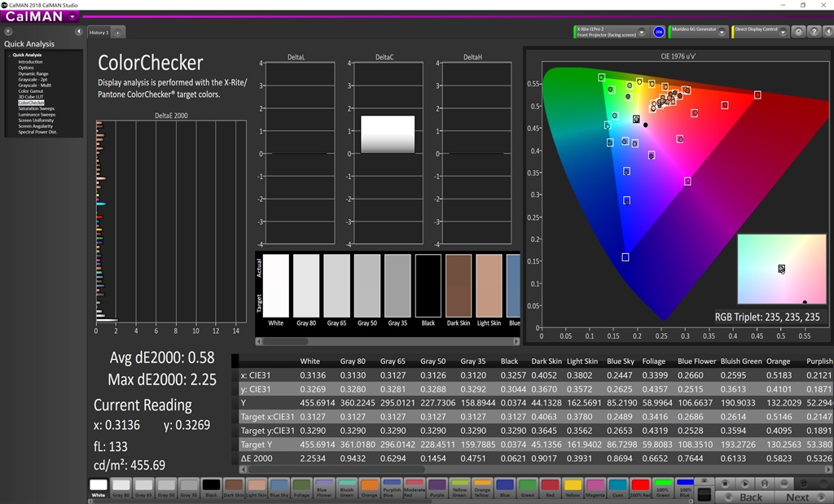Click the read series button beside play
The image size is (834, 504).
(764, 484)
